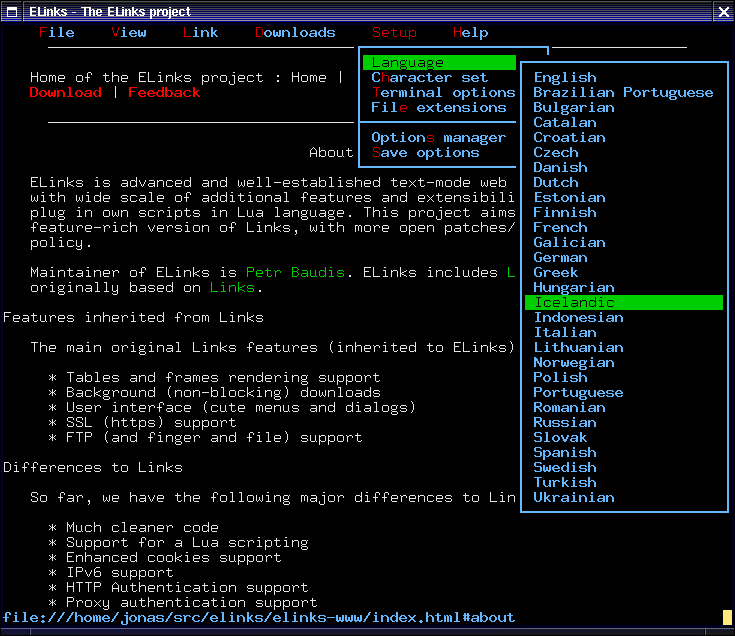Open Terminal options entry

(439, 92)
